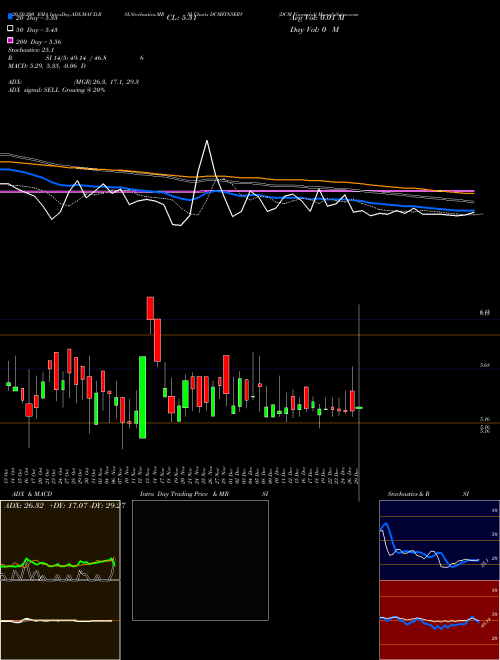
Task: Click the 'SI 14/5: 49.14 / 46.8' readout
Action: [x=76, y=58]
